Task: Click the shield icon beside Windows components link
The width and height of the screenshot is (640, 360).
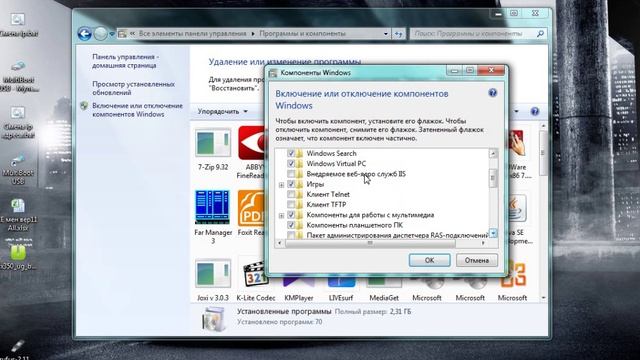Action: coord(84,106)
